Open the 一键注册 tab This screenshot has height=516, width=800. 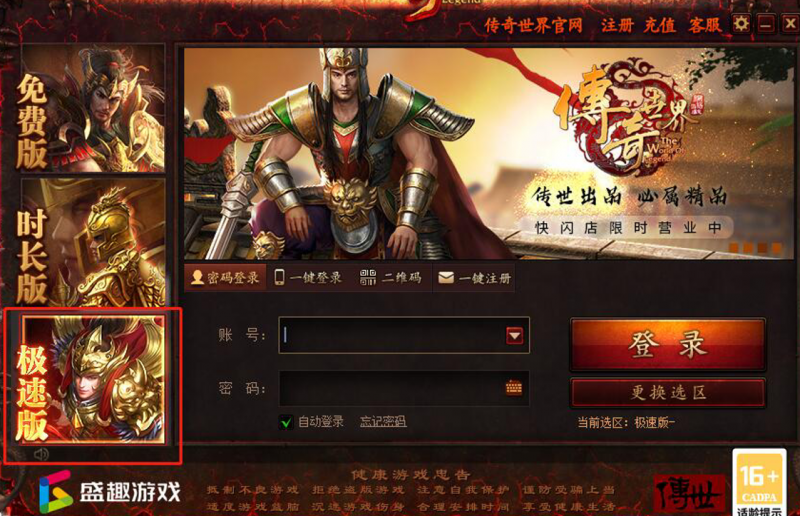[x=474, y=278]
